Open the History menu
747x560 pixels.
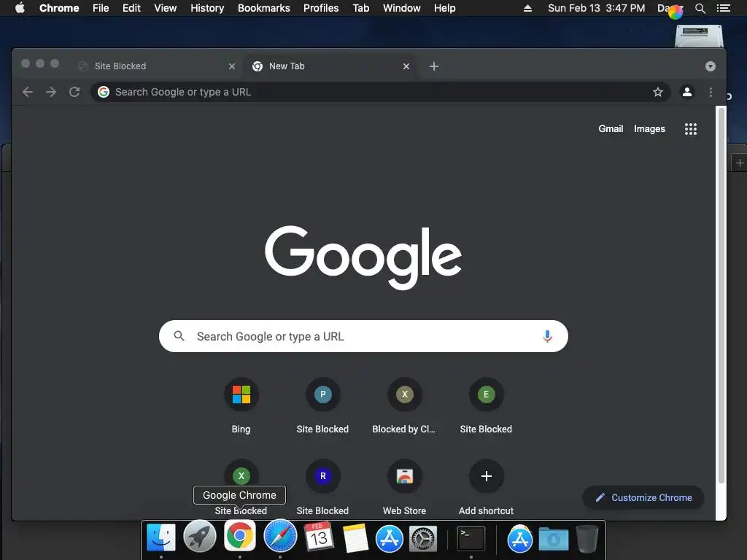(207, 8)
